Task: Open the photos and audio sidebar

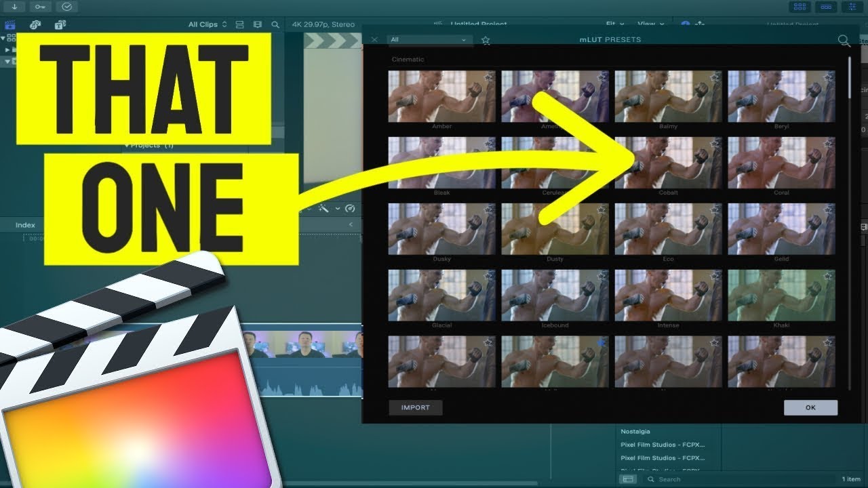Action: click(x=35, y=25)
